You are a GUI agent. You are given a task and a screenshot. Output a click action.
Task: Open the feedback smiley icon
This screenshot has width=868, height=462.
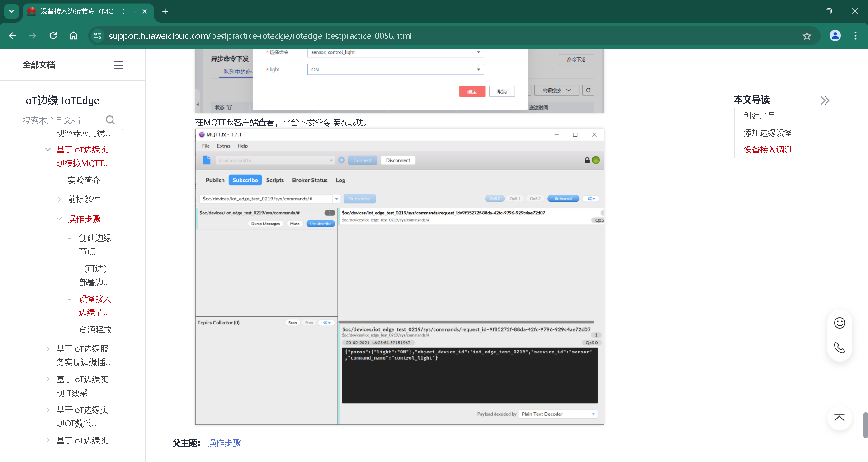coord(840,323)
